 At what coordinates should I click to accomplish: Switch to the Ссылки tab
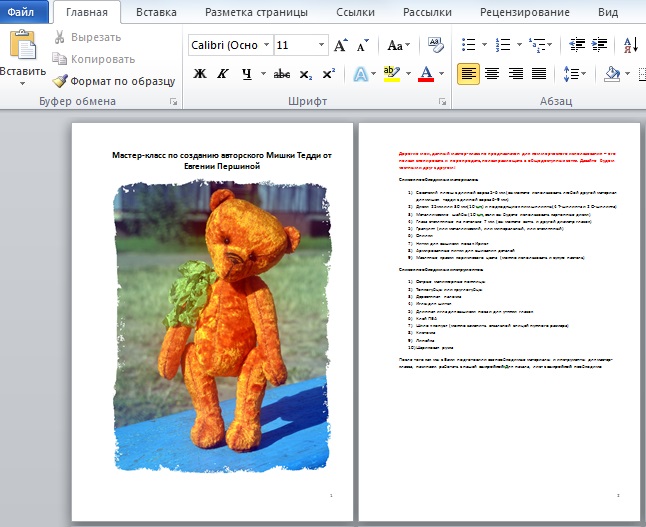(x=355, y=12)
